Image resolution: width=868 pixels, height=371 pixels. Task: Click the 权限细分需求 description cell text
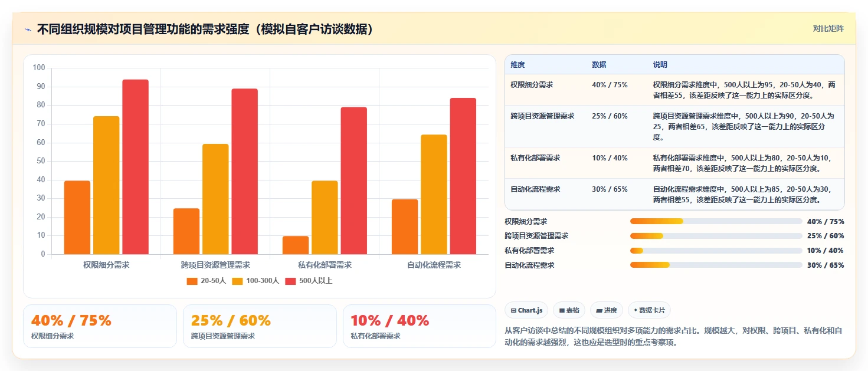tap(744, 90)
